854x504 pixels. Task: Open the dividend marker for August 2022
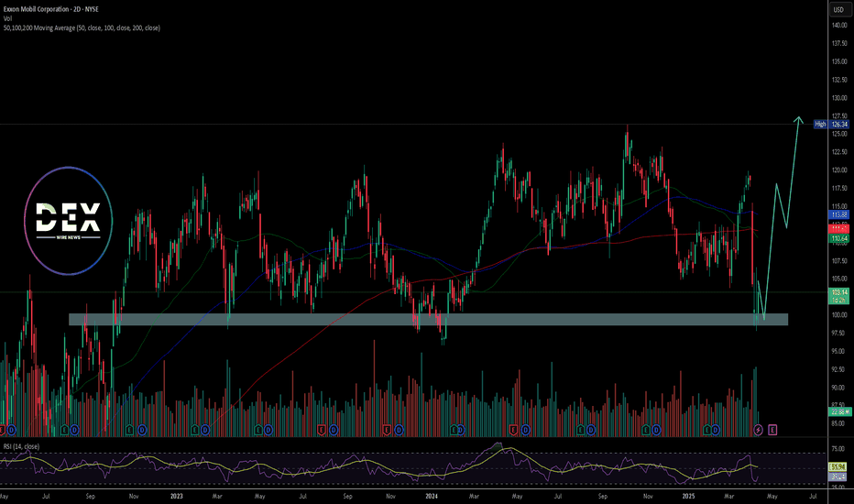pyautogui.click(x=74, y=430)
